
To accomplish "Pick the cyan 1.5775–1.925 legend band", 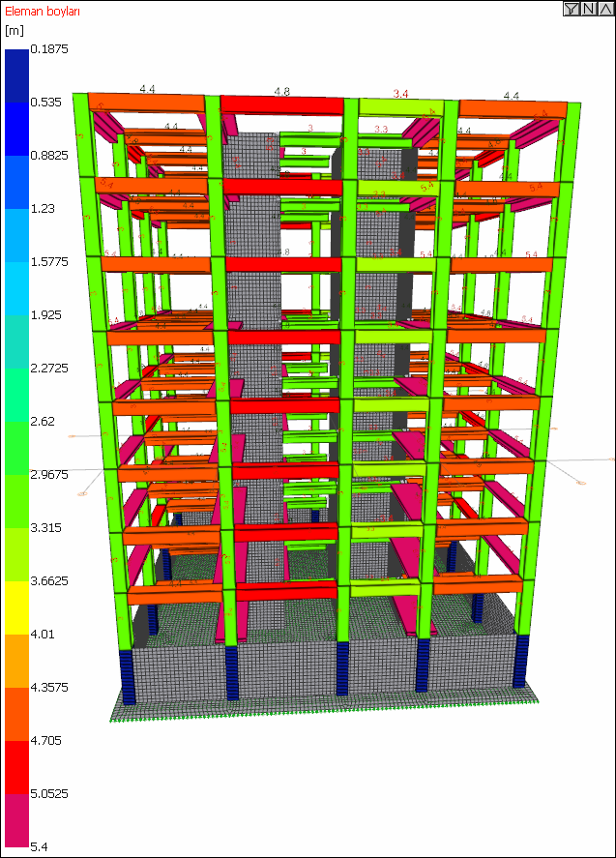I will coord(17,288).
